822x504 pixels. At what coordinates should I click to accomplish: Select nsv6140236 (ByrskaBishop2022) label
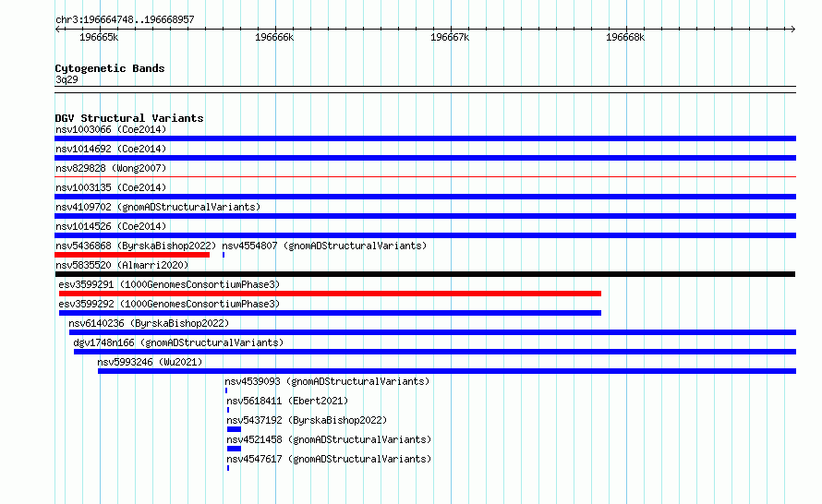(x=149, y=323)
